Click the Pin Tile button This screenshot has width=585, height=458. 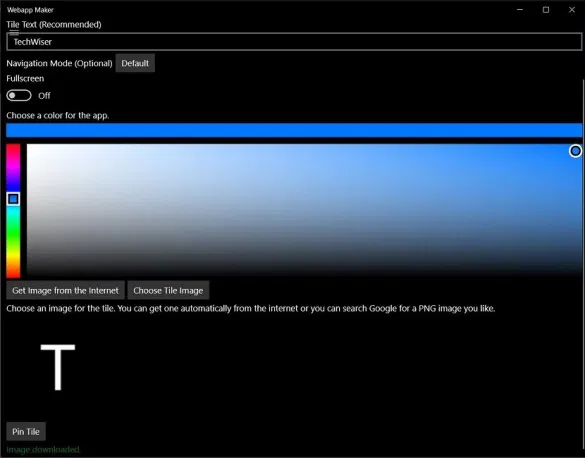(26, 432)
